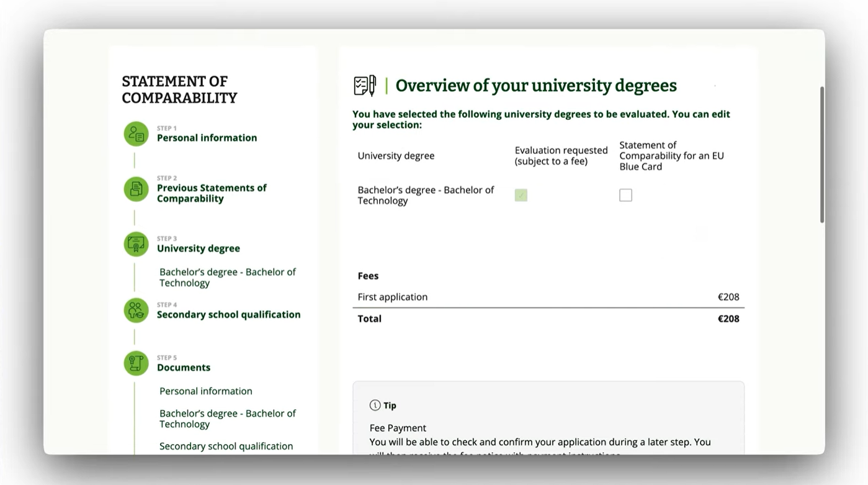The height and width of the screenshot is (485, 868).
Task: Select Bachelor of Technology under University degree step
Action: pos(228,277)
